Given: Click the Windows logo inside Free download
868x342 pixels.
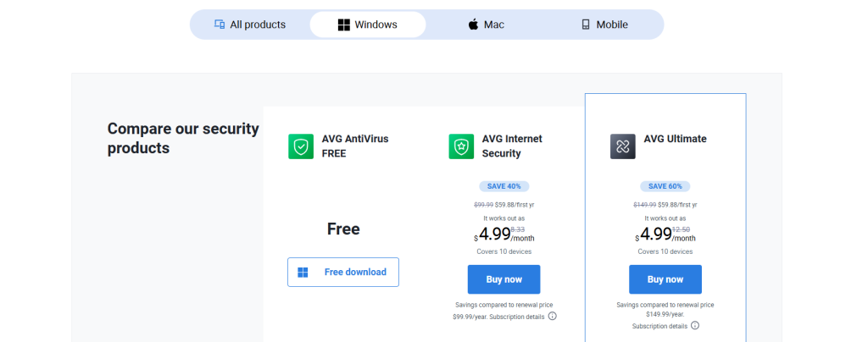Looking at the screenshot, I should pyautogui.click(x=303, y=273).
